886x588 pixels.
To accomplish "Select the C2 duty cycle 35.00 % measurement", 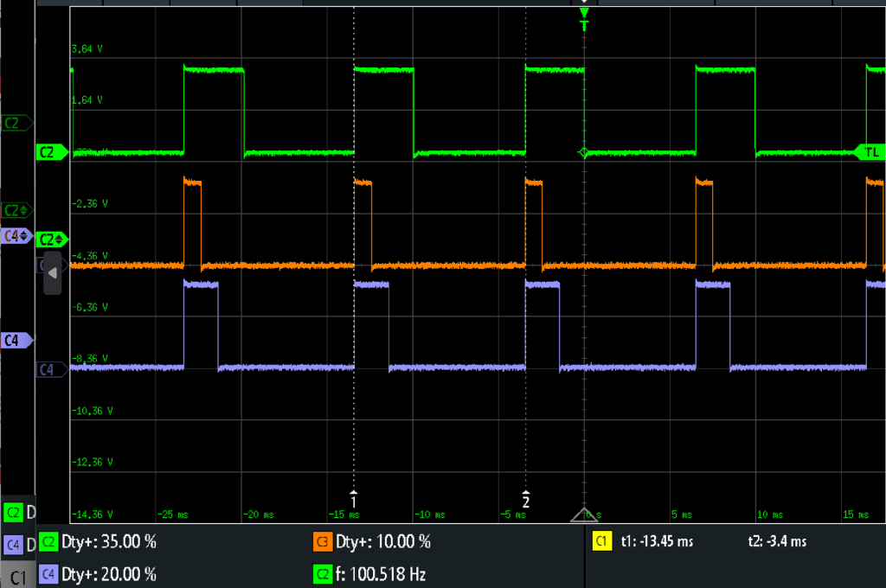I will point(98,542).
